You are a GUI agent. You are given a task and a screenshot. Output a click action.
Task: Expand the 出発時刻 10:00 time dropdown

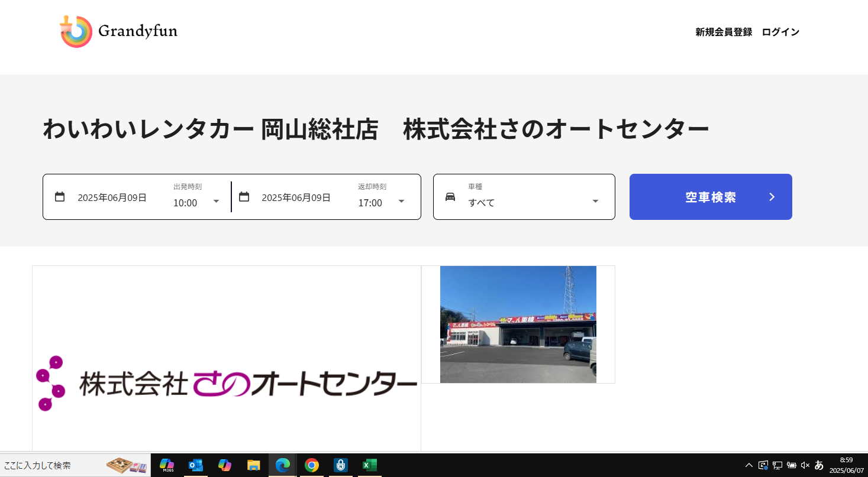[x=196, y=202]
